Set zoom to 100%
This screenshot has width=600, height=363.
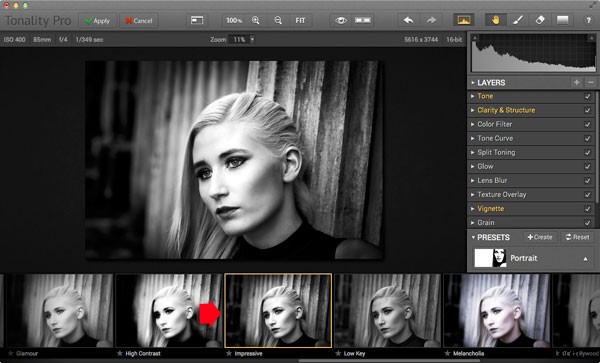pos(234,20)
